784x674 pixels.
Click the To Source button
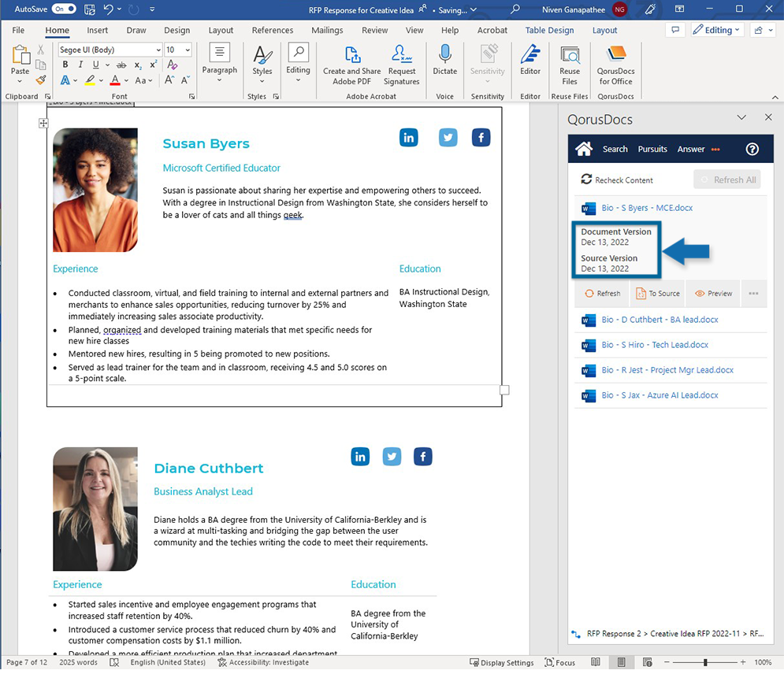point(657,293)
